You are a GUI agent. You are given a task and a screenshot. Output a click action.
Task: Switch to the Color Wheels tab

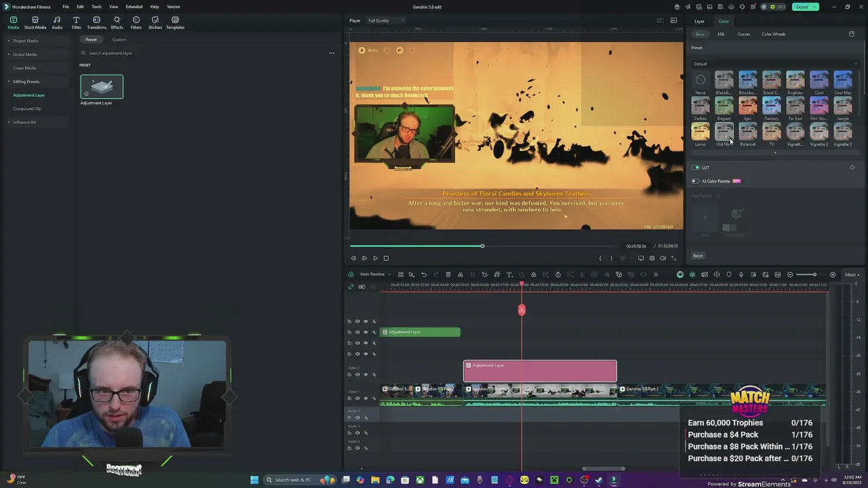774,34
